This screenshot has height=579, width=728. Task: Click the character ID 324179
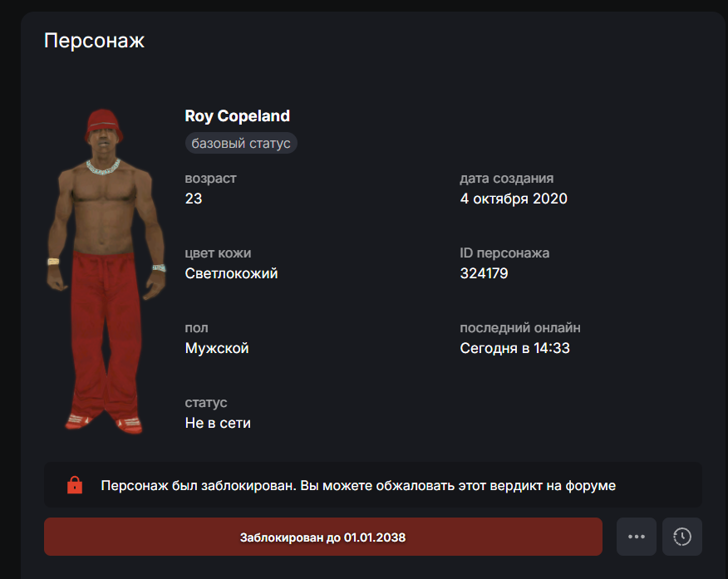484,273
